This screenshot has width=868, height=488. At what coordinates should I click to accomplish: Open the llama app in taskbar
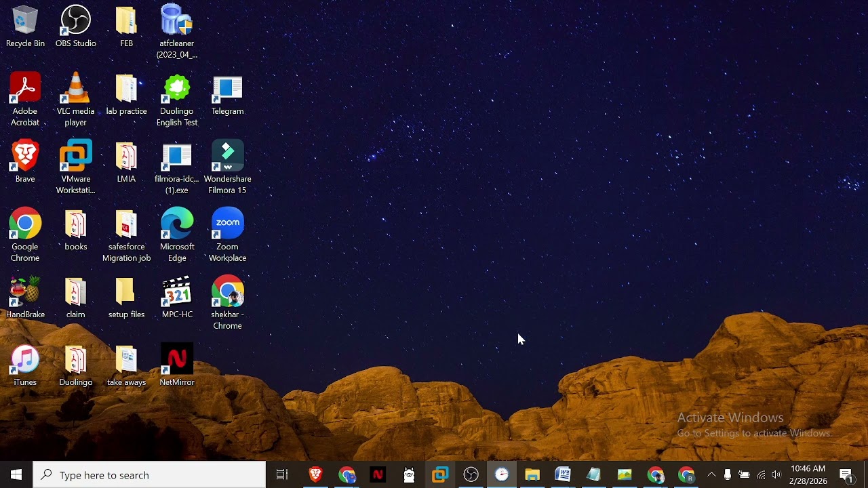point(409,475)
